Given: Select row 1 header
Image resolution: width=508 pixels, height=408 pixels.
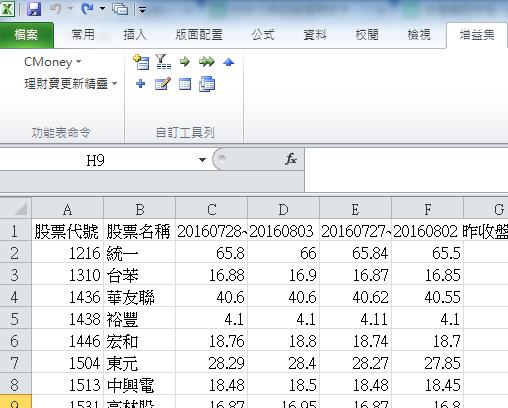Looking at the screenshot, I should pos(15,231).
